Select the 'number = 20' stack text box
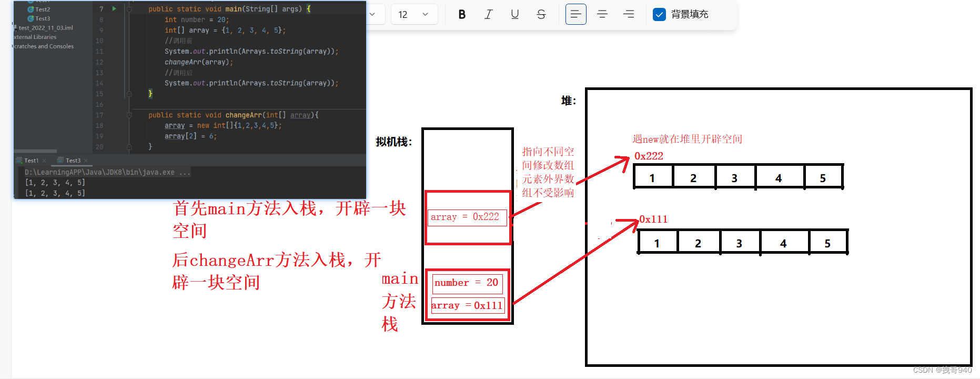Image resolution: width=980 pixels, height=379 pixels. coord(467,283)
